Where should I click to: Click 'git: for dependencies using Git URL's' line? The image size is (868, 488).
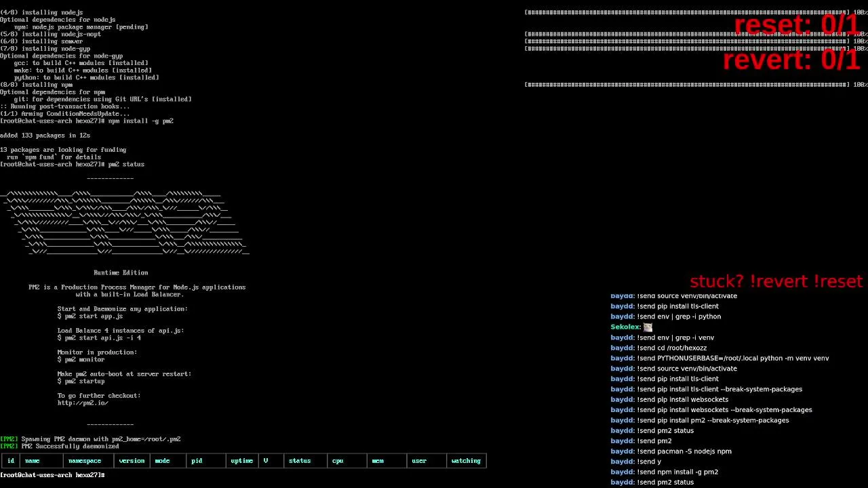click(102, 100)
